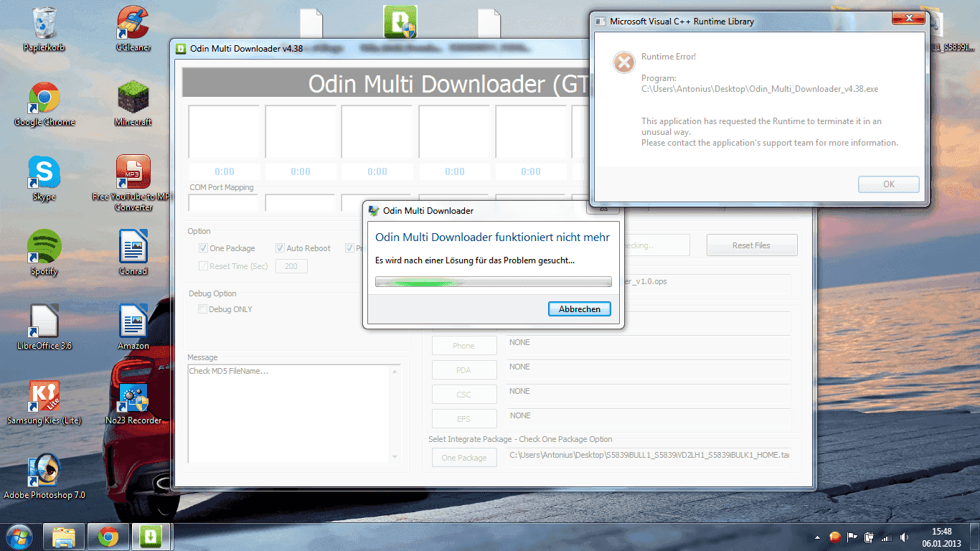Click inside the Message log box
Image resolution: width=980 pixels, height=551 pixels.
point(289,414)
